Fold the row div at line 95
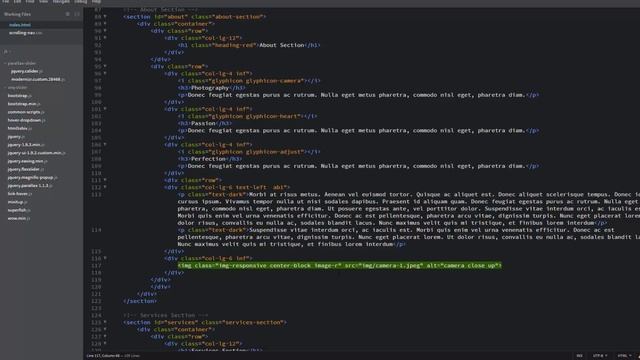 (x=105, y=66)
